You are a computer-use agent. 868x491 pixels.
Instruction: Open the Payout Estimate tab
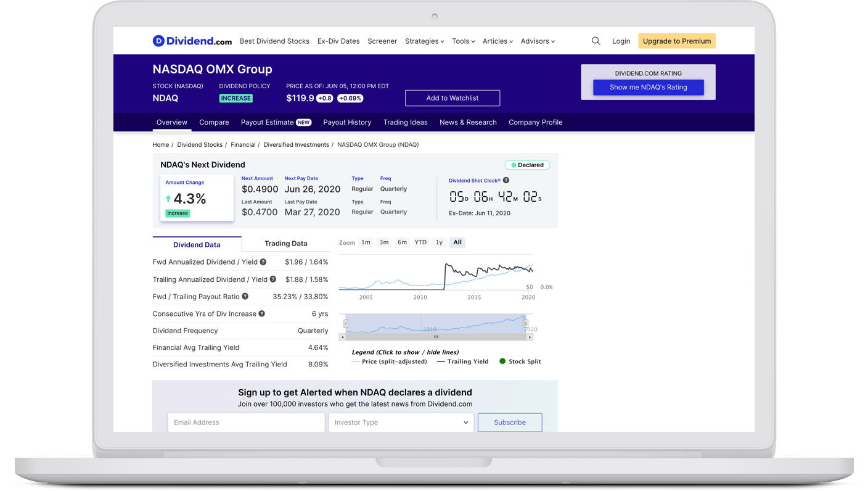[x=276, y=122]
